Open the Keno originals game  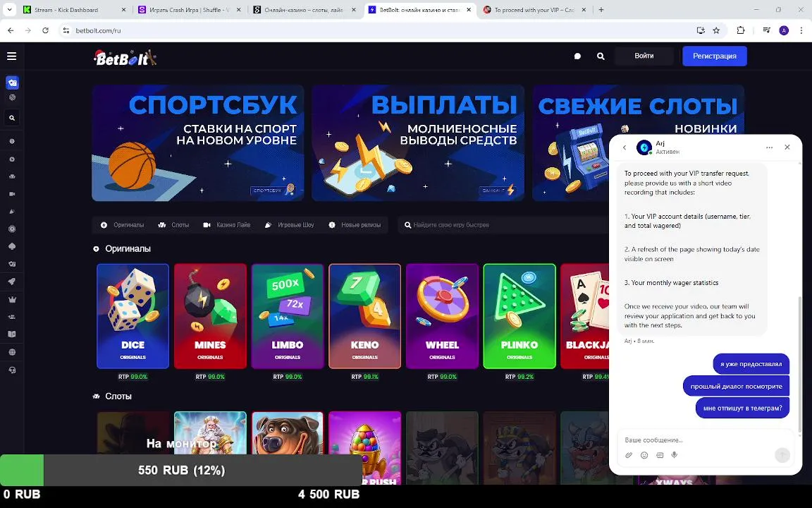pos(364,316)
